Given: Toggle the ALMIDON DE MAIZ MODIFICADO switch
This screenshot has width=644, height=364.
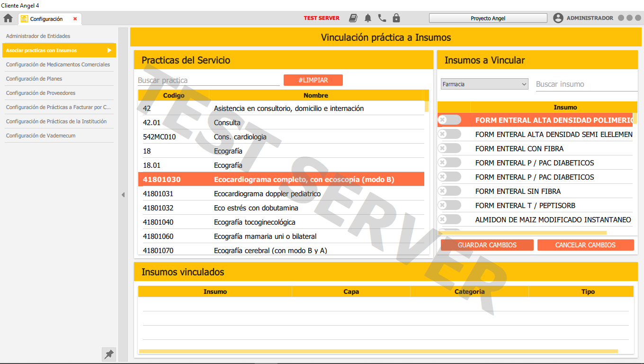Looking at the screenshot, I should (x=449, y=219).
